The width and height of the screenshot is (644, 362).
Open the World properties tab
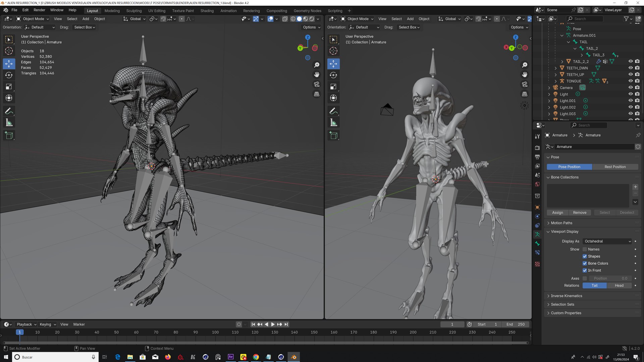click(x=537, y=184)
